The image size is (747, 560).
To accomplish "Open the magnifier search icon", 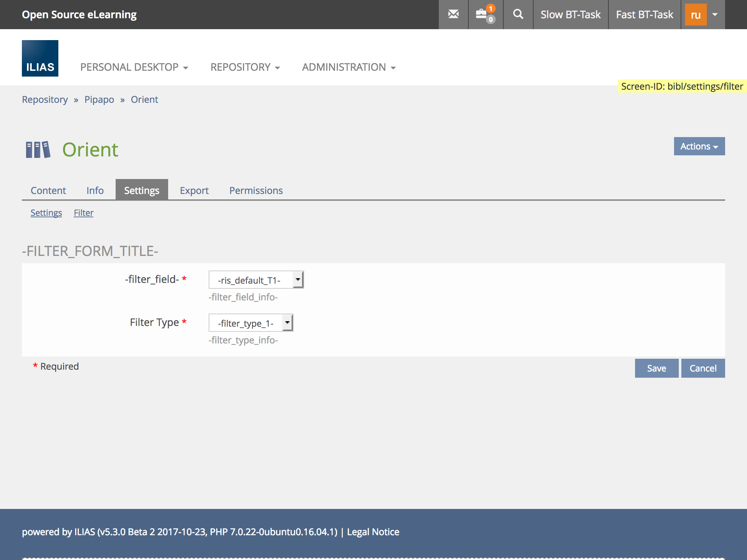I will tap(518, 15).
